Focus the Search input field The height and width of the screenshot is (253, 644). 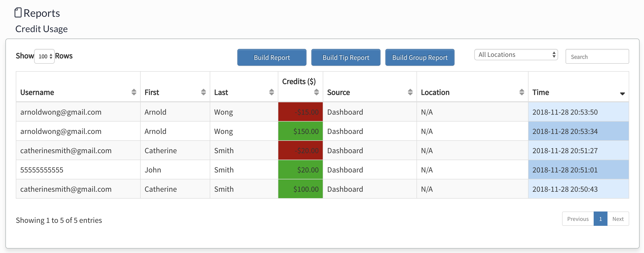coord(597,57)
